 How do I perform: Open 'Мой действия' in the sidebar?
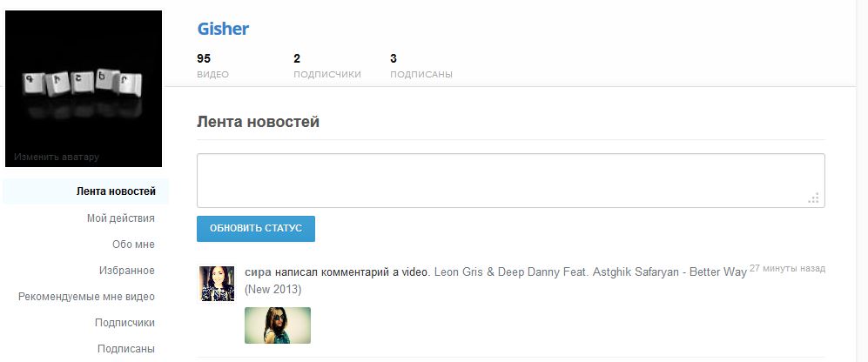120,218
